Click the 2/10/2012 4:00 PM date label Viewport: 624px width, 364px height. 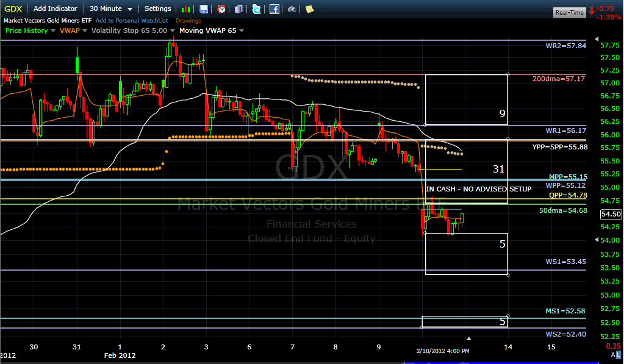443,351
